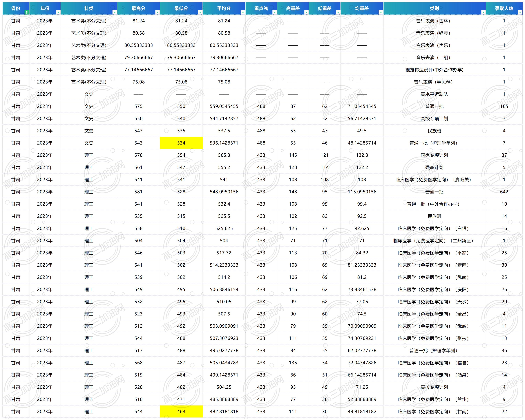Select 临床医学（免费医学定向）（陇南） cell

pyautogui.click(x=434, y=277)
